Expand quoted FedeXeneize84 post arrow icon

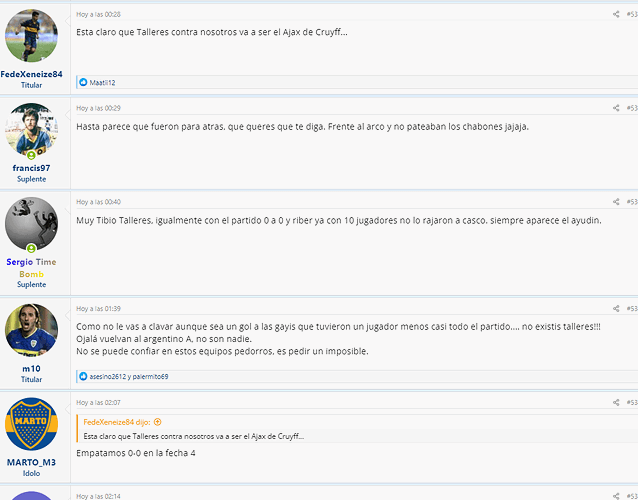click(157, 422)
